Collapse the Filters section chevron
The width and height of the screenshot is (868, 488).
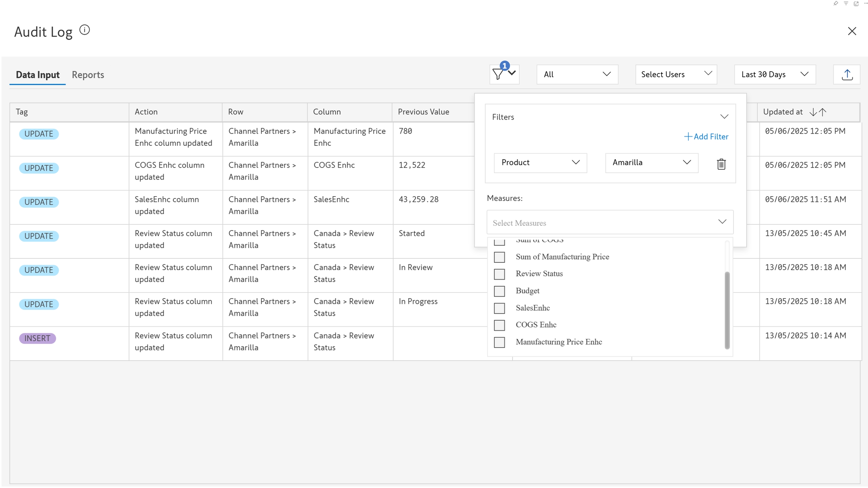[724, 117]
